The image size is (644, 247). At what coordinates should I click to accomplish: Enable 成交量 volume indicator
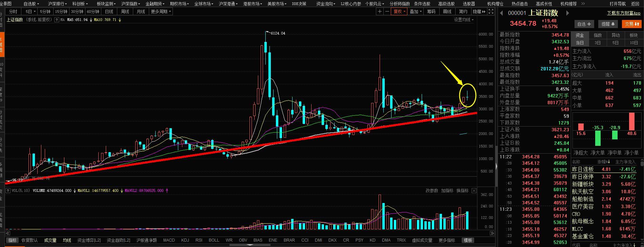pos(50,240)
